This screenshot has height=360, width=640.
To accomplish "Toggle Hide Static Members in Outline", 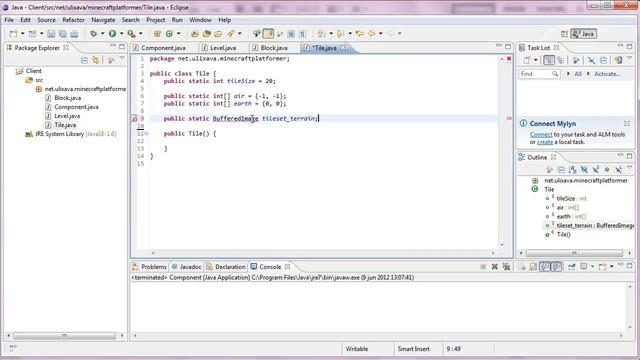I will click(596, 169).
